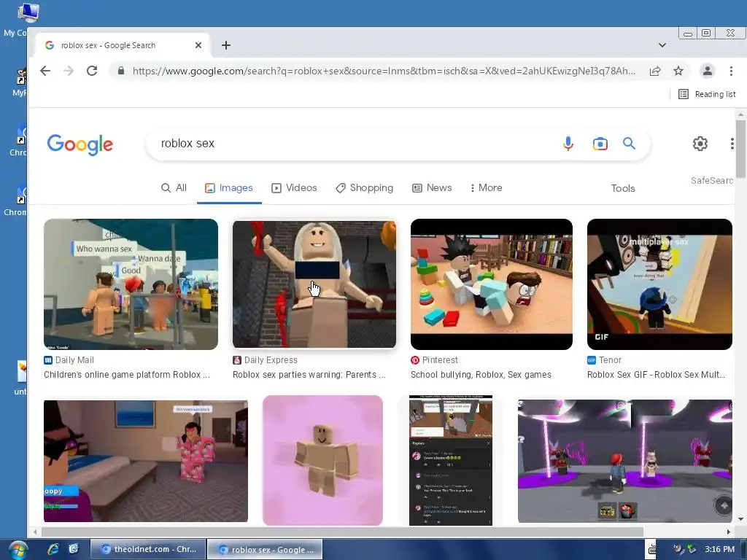Switch to the News tab
Viewport: 747px width, 560px height.
(x=432, y=187)
